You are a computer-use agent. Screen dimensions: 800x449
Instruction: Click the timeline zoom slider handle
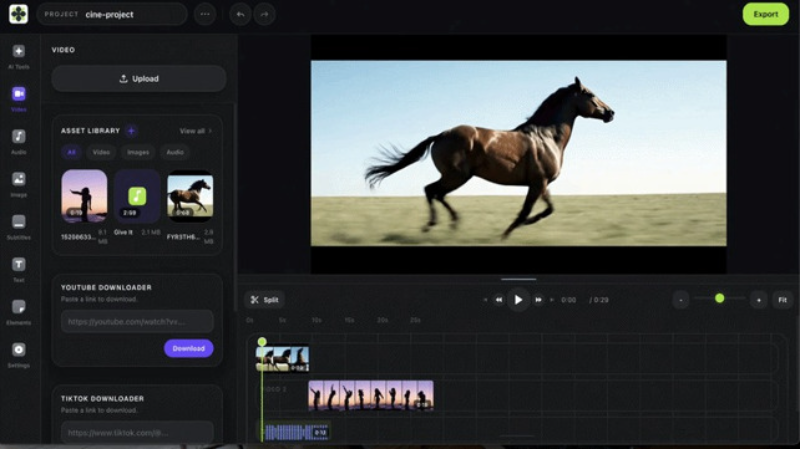click(719, 298)
